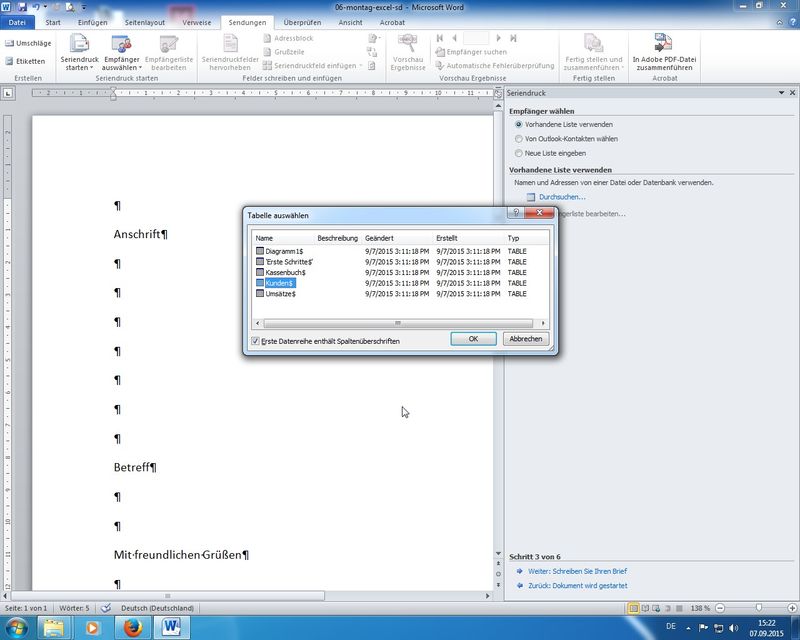Screen dimensions: 800x640
Task: Click OK in Tabelle auswählen dialog
Action: 473,339
